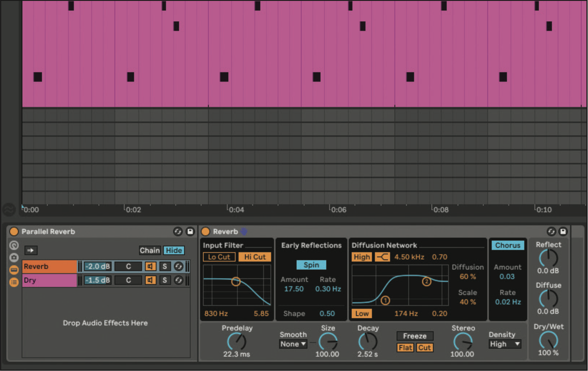Toggle the Parallel Reverb rack activator icon

tap(14, 231)
